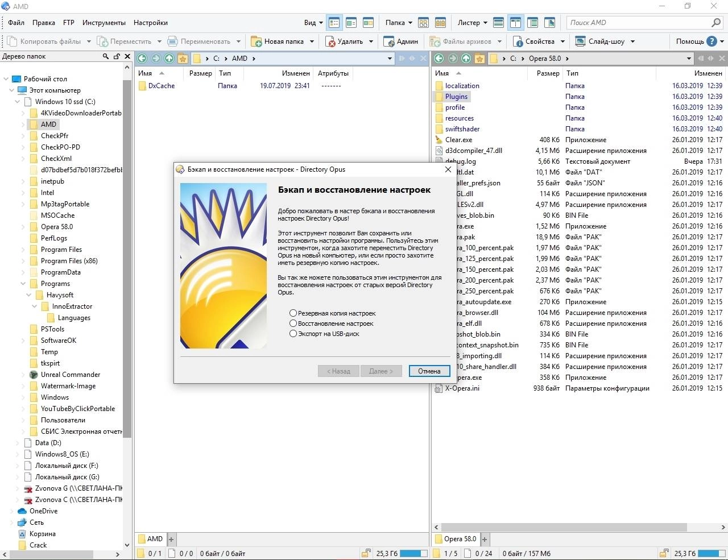Click second folder format icon after Папка
Image resolution: width=728 pixels, height=560 pixels.
441,23
